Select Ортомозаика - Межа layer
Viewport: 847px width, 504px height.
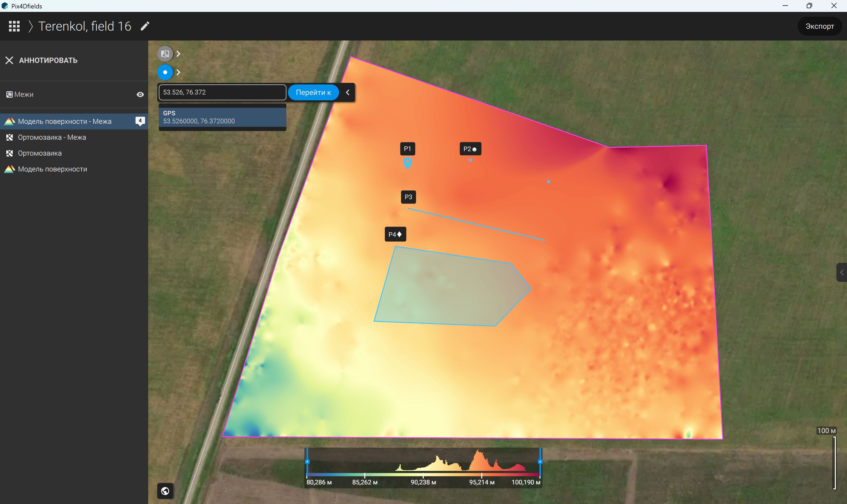tap(74, 137)
